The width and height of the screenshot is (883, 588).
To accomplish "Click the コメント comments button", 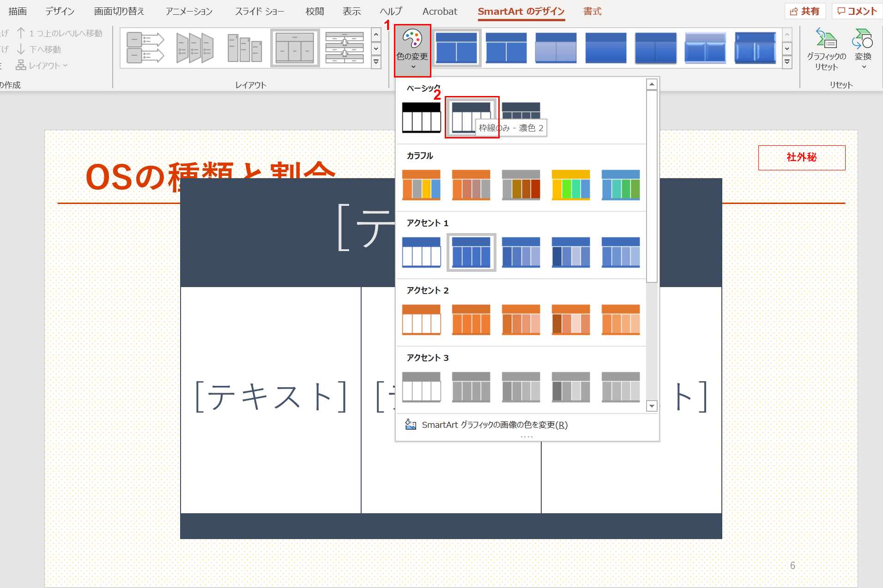I will point(857,11).
